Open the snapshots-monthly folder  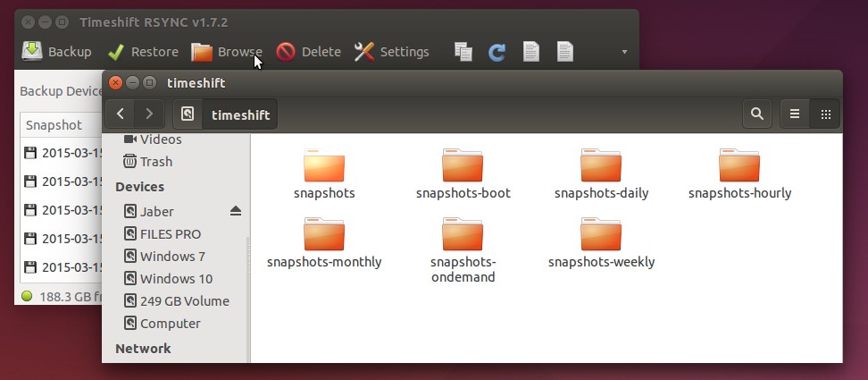pos(324,242)
